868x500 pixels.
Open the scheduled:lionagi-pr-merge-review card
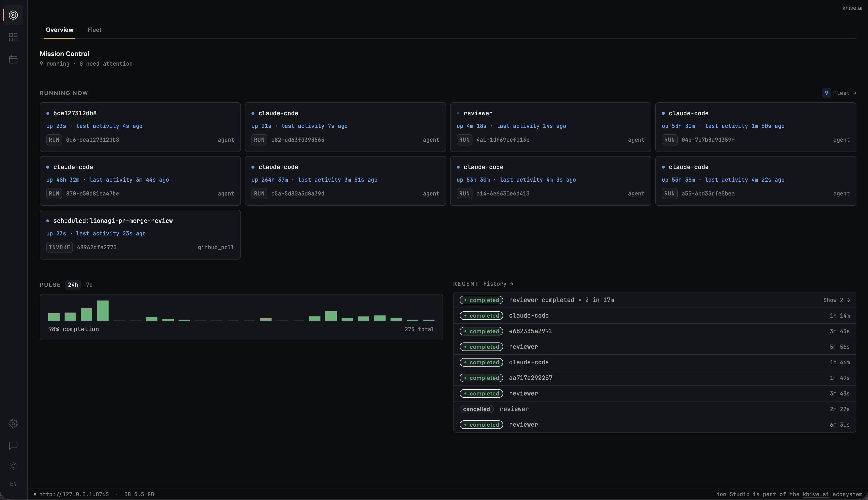[x=140, y=234]
